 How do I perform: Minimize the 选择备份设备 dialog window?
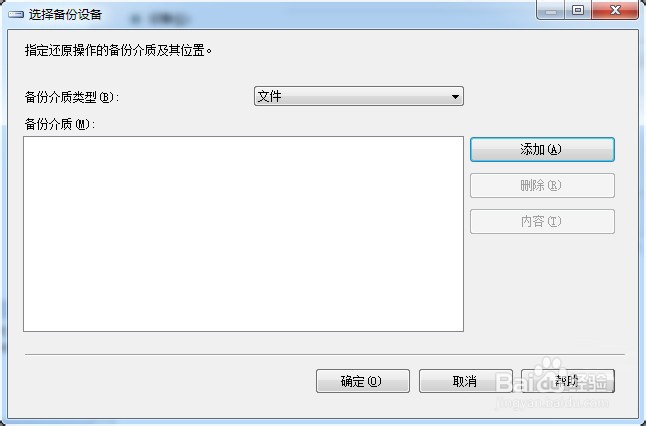[551, 10]
